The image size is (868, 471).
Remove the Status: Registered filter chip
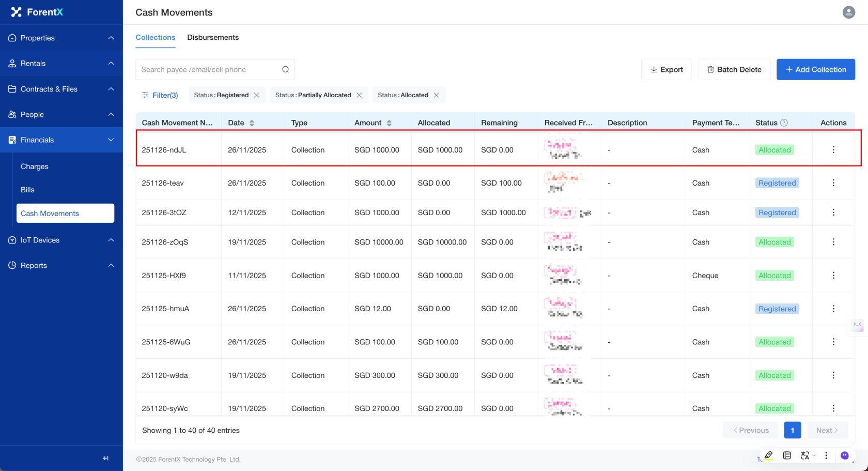[x=256, y=95]
